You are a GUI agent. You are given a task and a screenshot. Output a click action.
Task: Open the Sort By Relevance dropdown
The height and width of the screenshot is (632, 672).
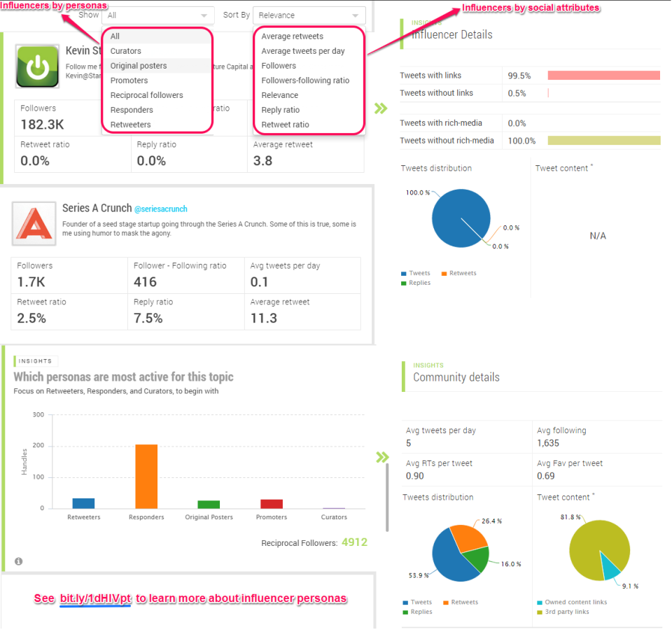coord(309,15)
